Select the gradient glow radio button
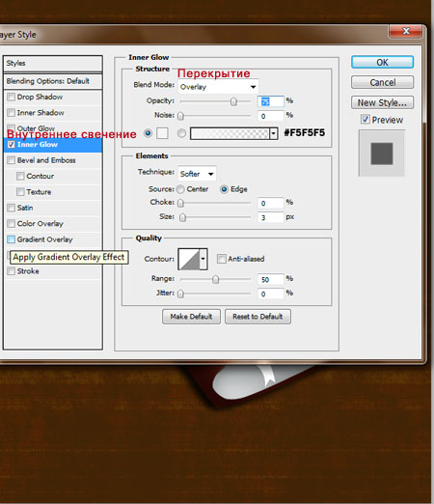 [x=181, y=133]
